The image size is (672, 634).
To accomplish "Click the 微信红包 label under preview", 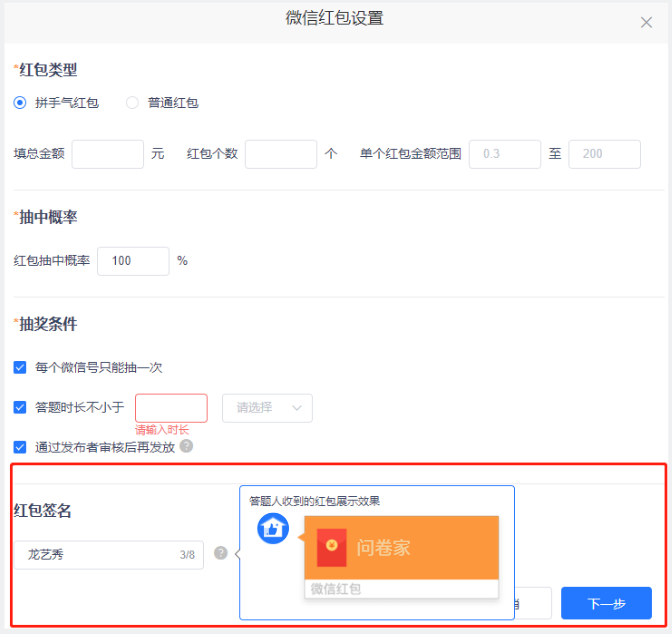I will point(336,589).
